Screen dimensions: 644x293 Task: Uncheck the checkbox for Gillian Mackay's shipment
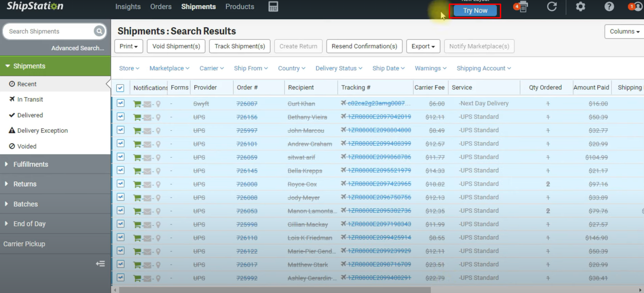tap(120, 224)
